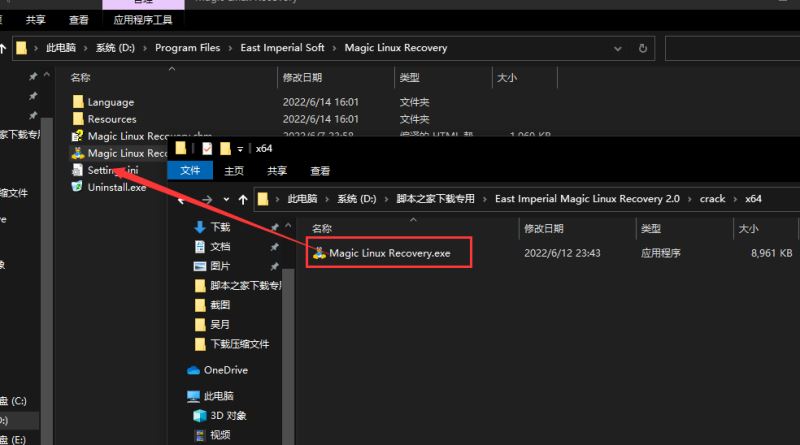This screenshot has height=445, width=800.
Task: Sort by 类型 column in x64 window
Action: (651, 229)
